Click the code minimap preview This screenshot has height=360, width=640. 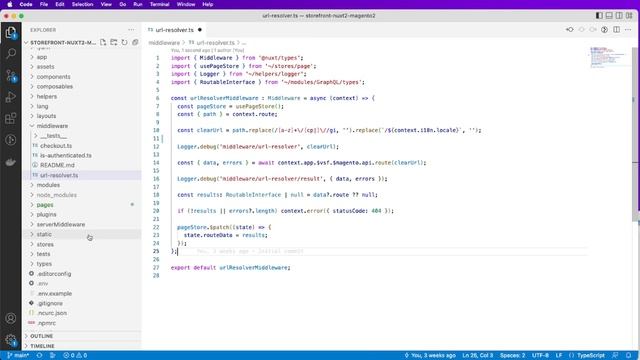click(x=608, y=57)
